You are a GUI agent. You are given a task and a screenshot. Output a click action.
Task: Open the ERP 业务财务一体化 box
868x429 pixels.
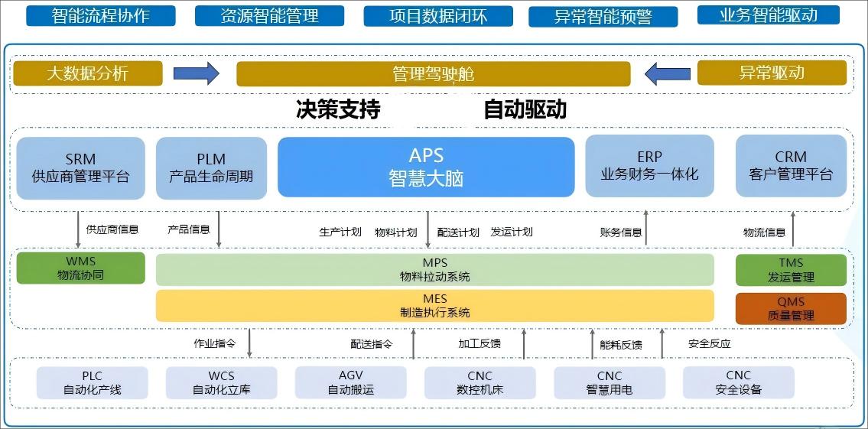(x=650, y=165)
